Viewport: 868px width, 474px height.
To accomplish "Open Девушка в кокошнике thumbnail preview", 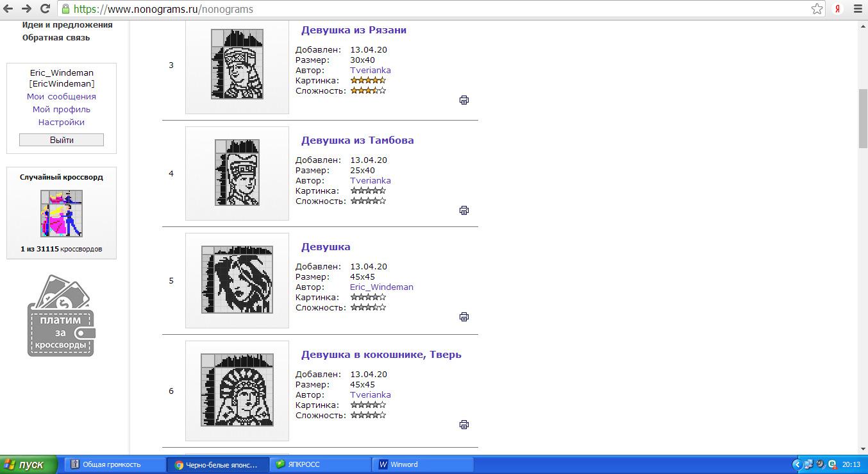I will (x=237, y=390).
